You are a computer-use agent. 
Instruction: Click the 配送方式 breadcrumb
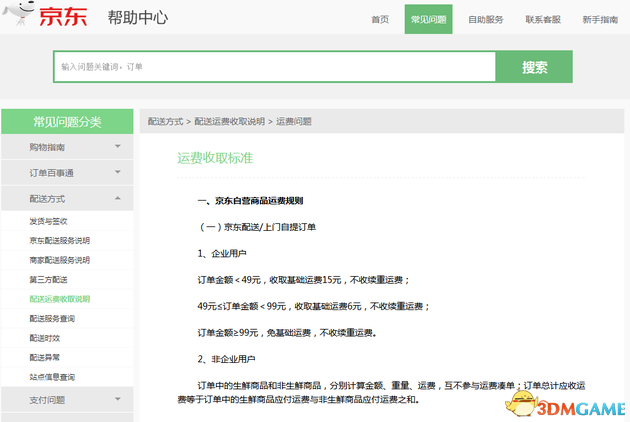pos(165,121)
